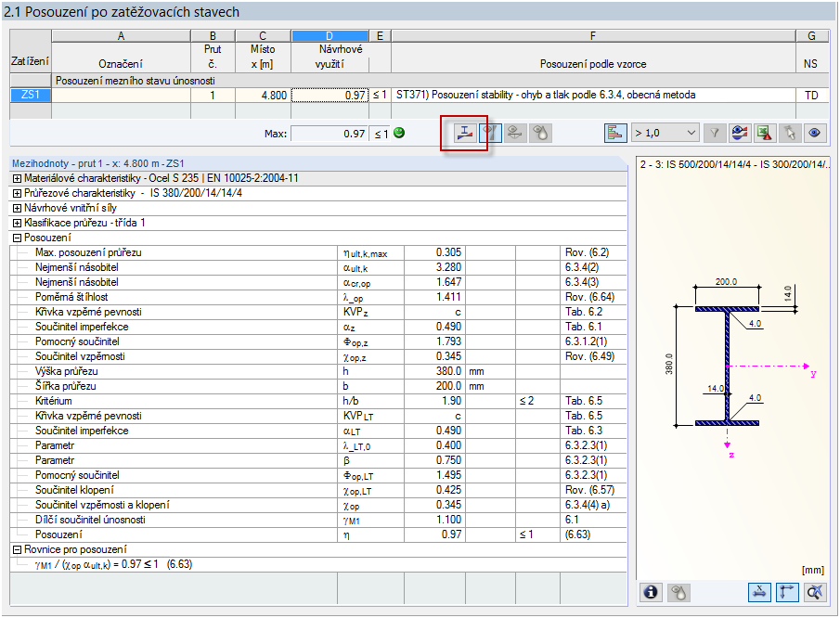The image size is (840, 618).
Task: Click the grayed eye-and-drop icon in upper toolbar
Action: [x=540, y=133]
